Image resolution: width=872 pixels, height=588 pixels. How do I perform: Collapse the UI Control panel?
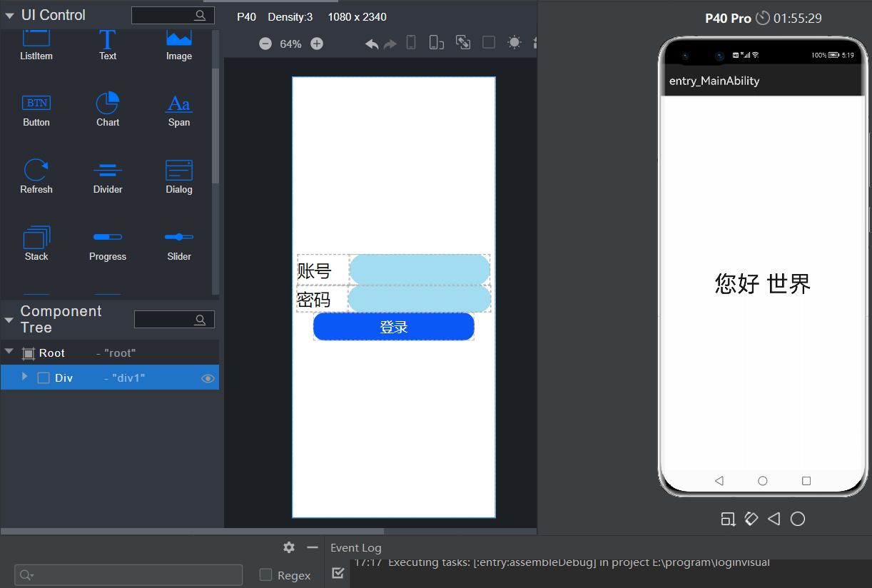[9, 15]
